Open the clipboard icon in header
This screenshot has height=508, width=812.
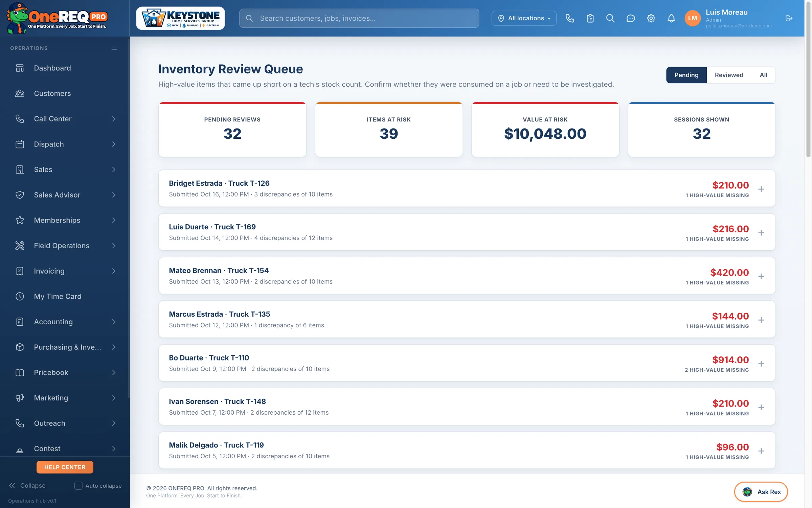coord(590,18)
